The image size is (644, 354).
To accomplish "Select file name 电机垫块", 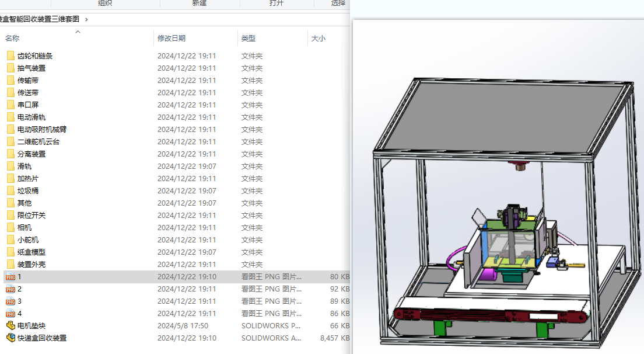I will coord(32,325).
